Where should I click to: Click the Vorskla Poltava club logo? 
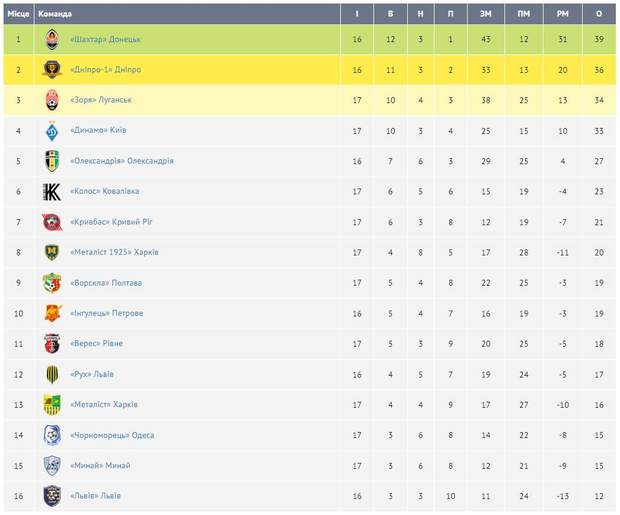52,283
